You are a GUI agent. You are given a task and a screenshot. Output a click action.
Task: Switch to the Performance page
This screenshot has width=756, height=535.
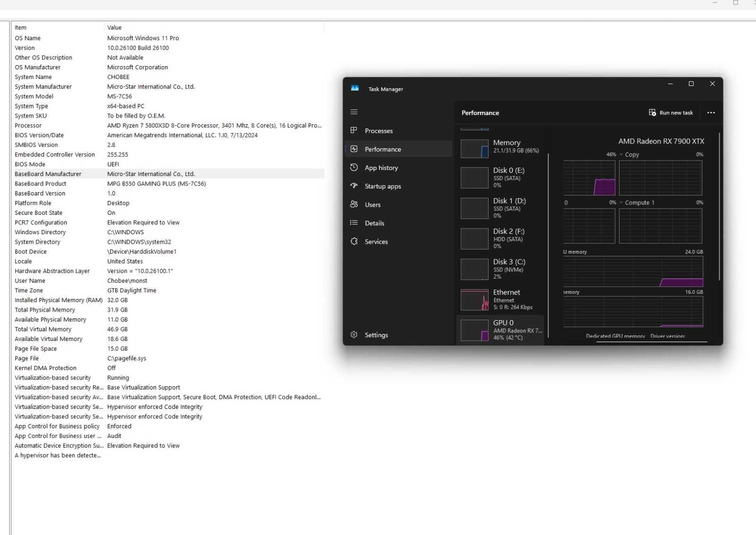tap(398, 149)
